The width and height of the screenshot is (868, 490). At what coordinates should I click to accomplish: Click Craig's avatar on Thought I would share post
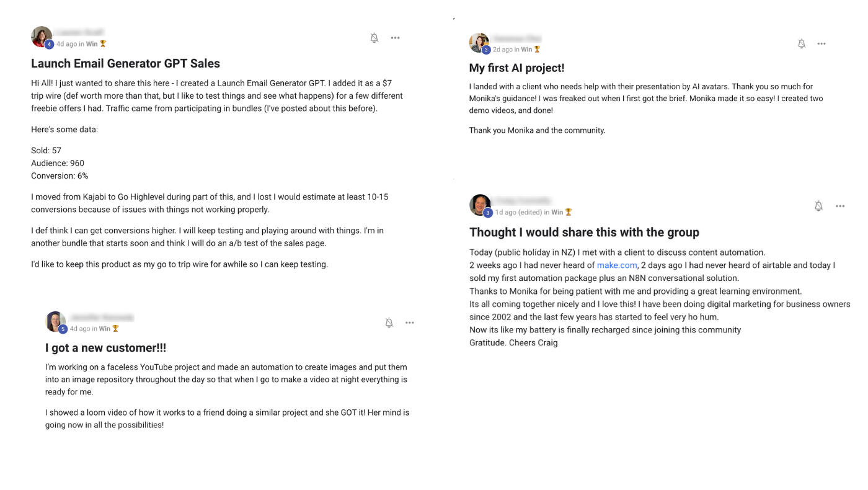click(x=480, y=205)
